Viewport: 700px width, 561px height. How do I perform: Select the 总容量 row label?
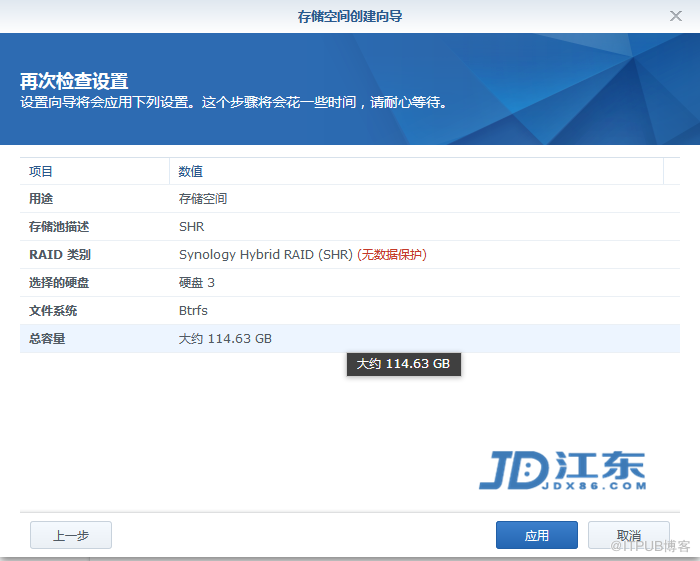(x=47, y=339)
